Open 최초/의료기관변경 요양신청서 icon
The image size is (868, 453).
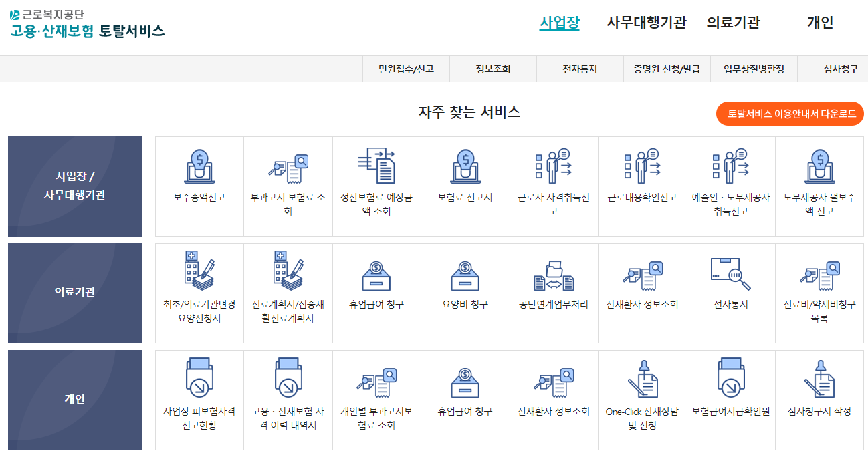(x=199, y=271)
